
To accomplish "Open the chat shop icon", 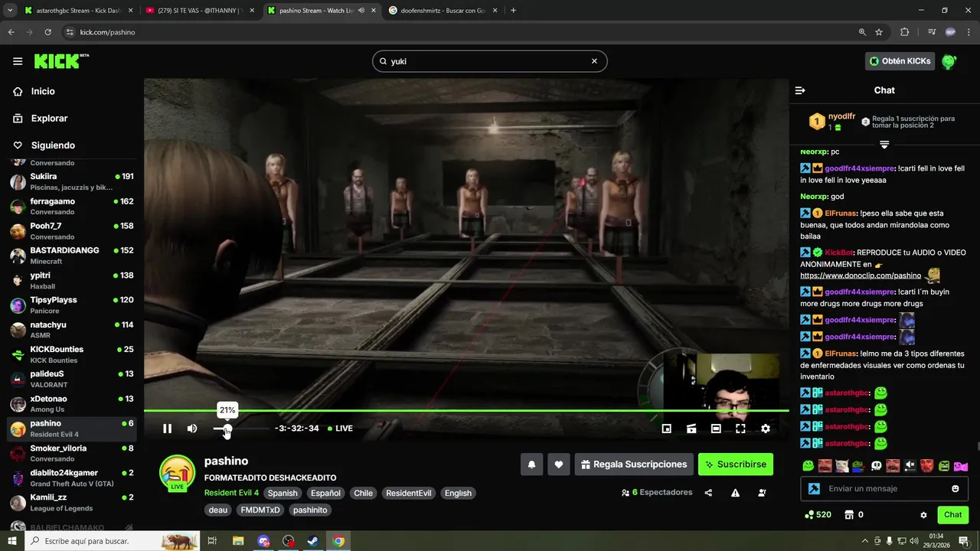I will coord(849,515).
